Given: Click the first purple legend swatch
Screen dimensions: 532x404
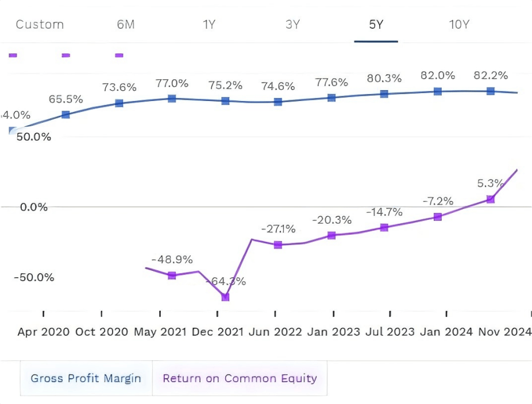Looking at the screenshot, I should coord(13,55).
